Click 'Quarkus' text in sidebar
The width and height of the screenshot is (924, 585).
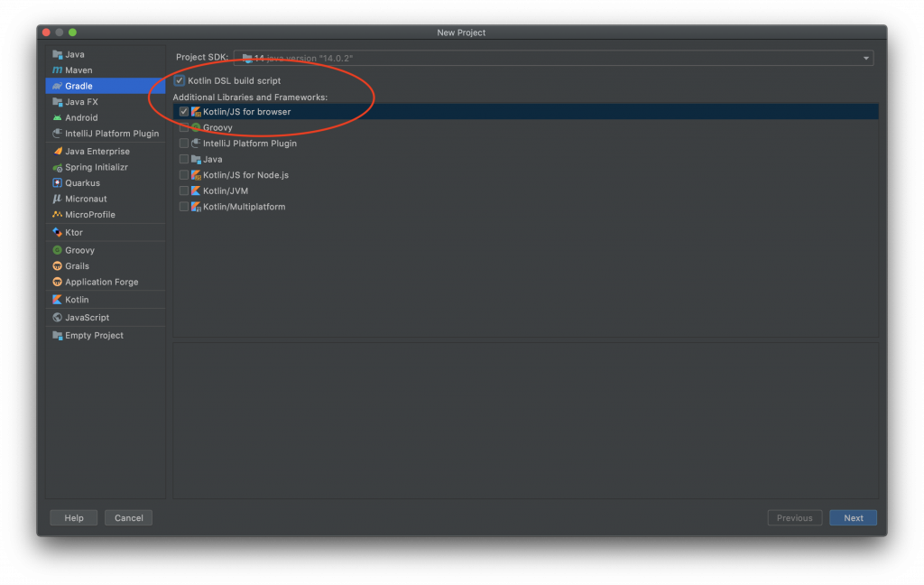tap(82, 183)
